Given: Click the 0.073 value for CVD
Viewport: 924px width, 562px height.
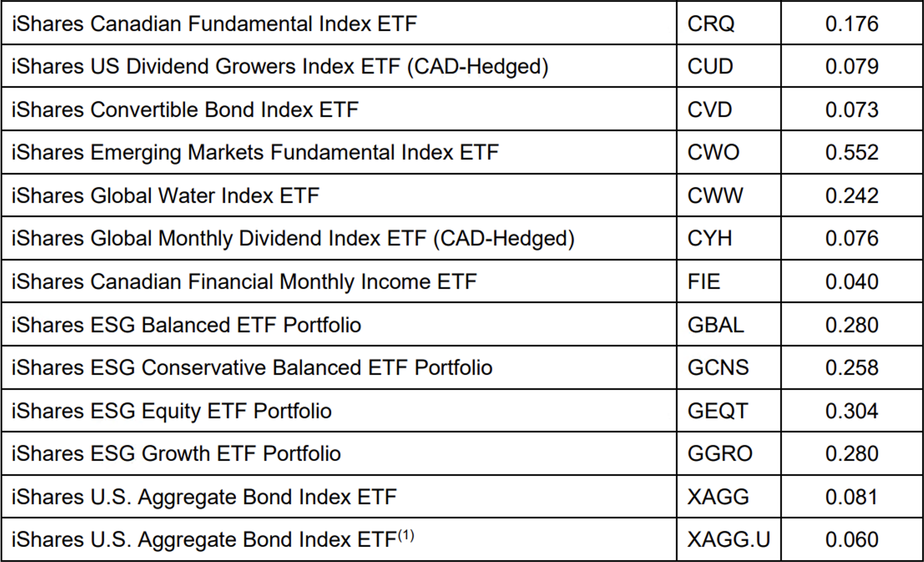Looking at the screenshot, I should 852,110.
